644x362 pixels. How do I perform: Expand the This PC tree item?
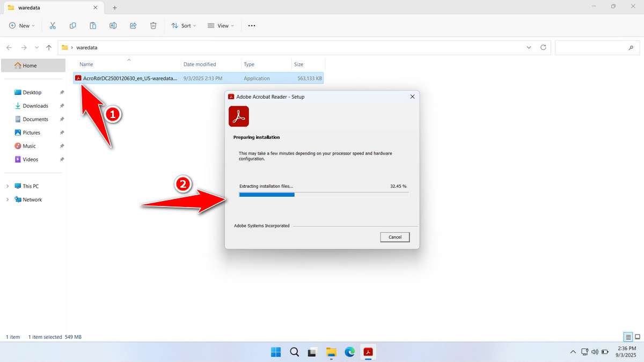pos(8,186)
